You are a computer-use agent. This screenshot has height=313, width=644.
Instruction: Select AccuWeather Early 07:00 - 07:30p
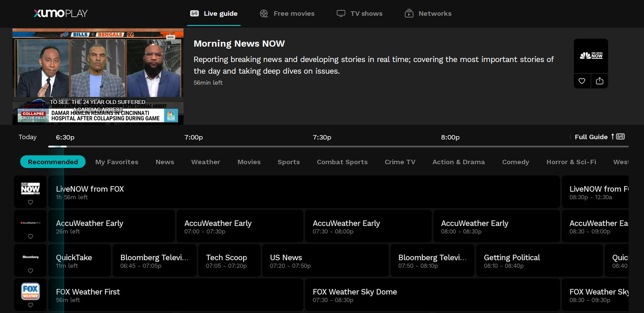240,226
